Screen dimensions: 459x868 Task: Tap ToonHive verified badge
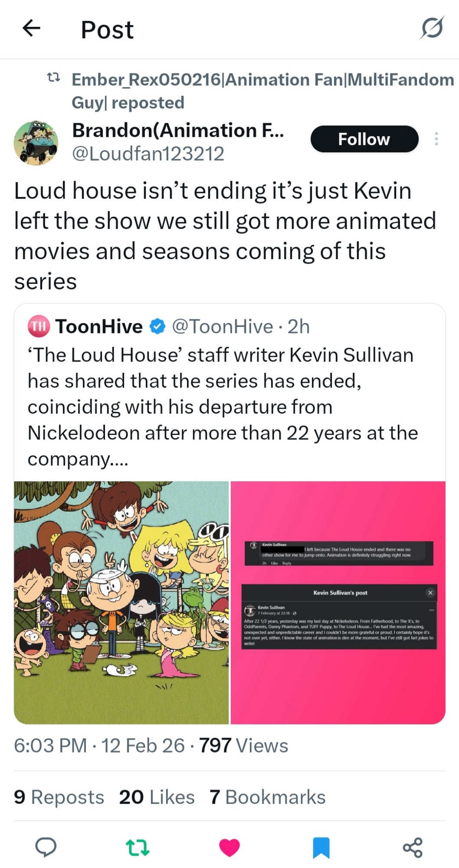pos(157,326)
